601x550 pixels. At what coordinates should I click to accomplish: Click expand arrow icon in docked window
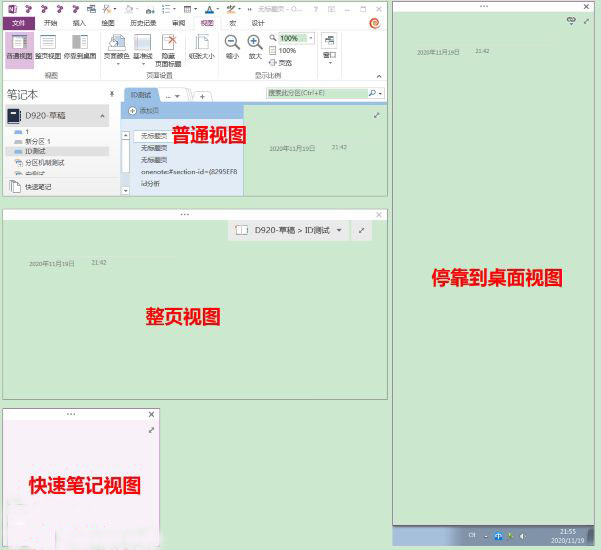point(586,21)
